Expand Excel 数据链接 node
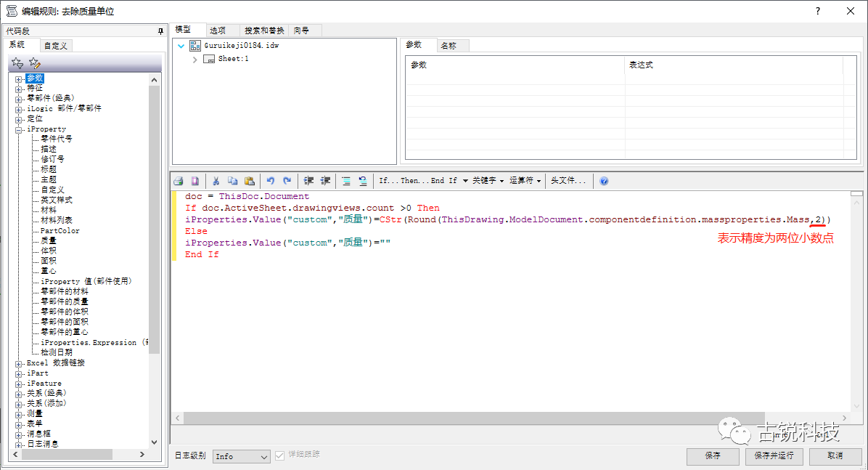This screenshot has width=868, height=470. click(x=18, y=364)
